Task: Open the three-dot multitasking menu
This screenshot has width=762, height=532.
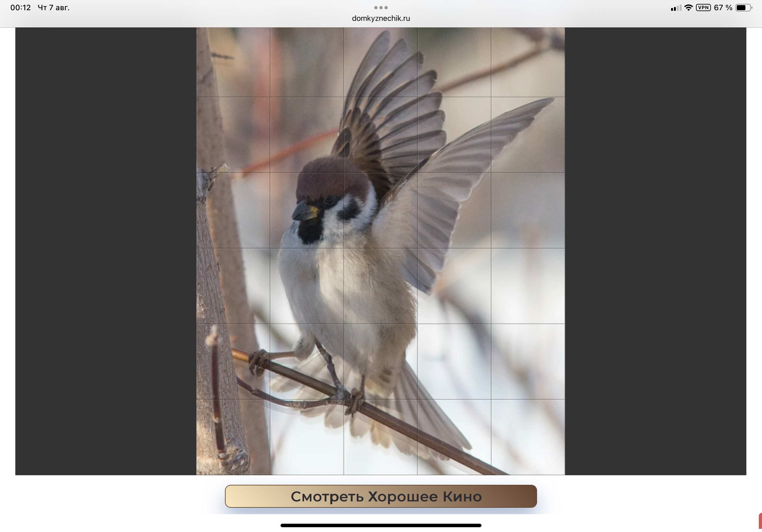Action: point(381,7)
